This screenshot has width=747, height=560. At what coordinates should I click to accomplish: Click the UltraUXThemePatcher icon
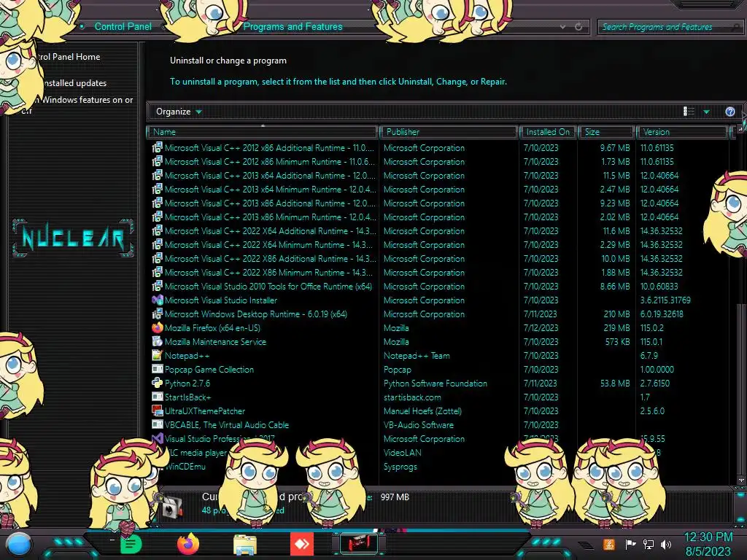click(x=158, y=411)
